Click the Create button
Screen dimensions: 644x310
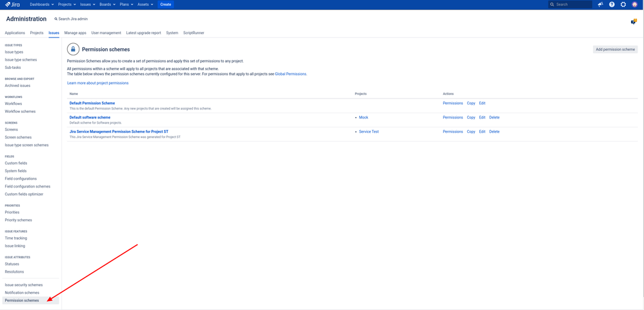coord(166,4)
